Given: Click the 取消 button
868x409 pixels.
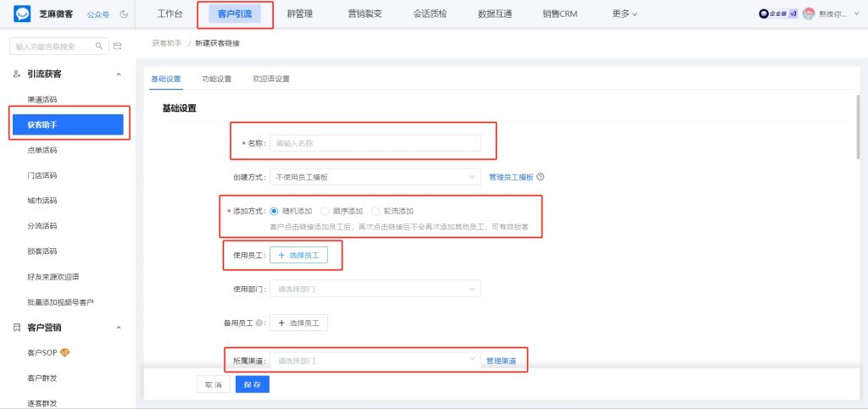Looking at the screenshot, I should (213, 384).
